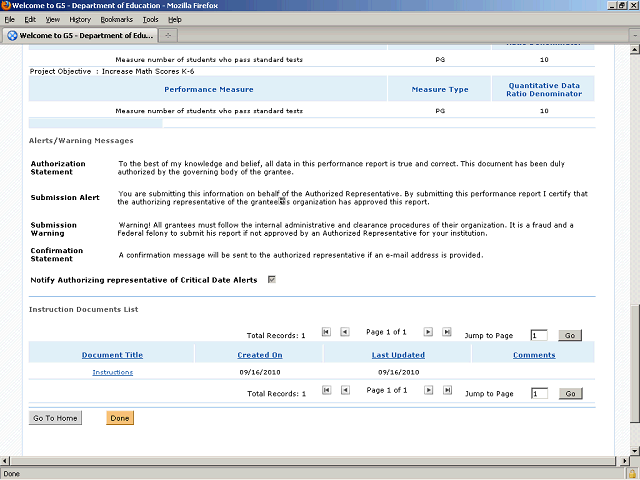Click upper Go button next to Jump to Page
The width and height of the screenshot is (640, 480).
tap(570, 335)
